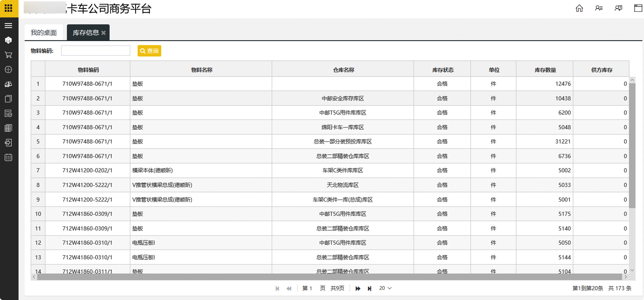
Task: Jump to the last page
Action: coord(369,288)
